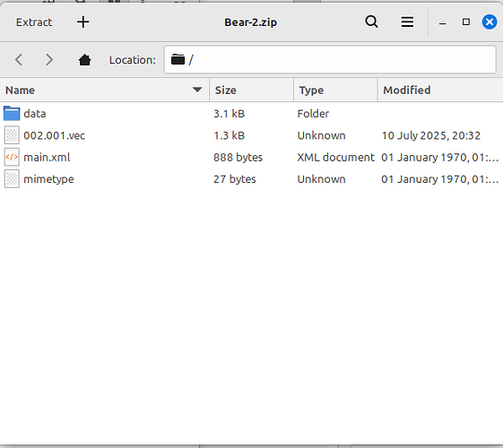Screen dimensions: 503x448
Task: Minimize the Bear-2.zip window
Action: click(x=442, y=22)
